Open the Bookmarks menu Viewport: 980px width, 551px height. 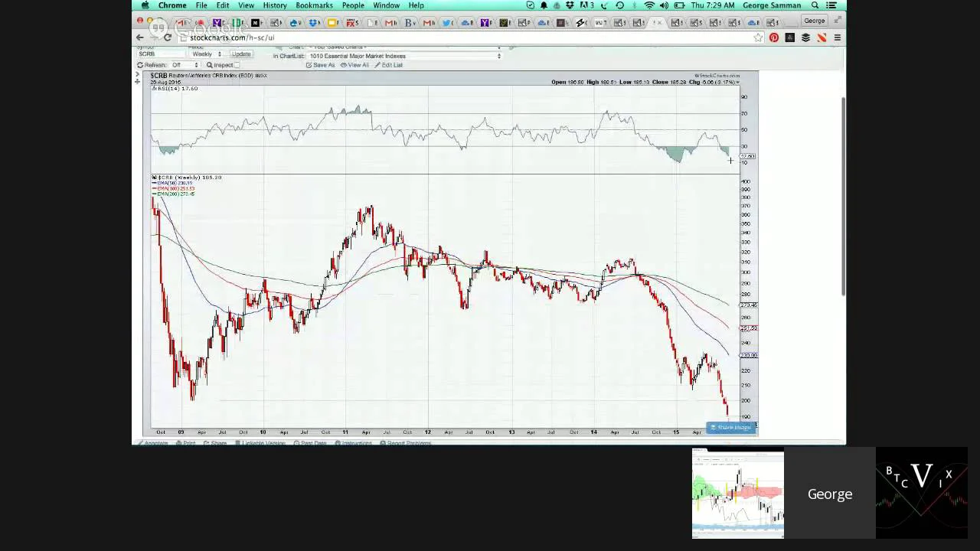click(314, 5)
